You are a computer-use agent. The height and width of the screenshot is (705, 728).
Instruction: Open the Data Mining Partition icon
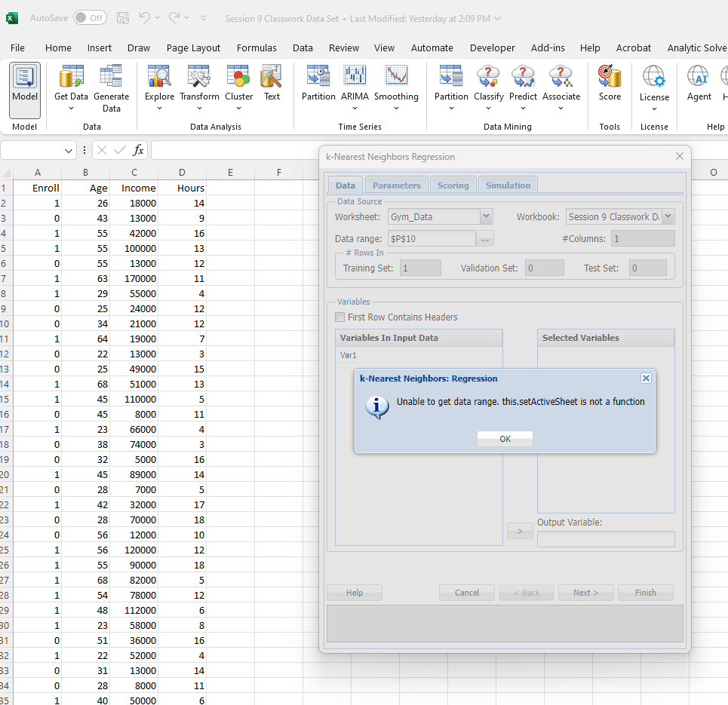(451, 88)
